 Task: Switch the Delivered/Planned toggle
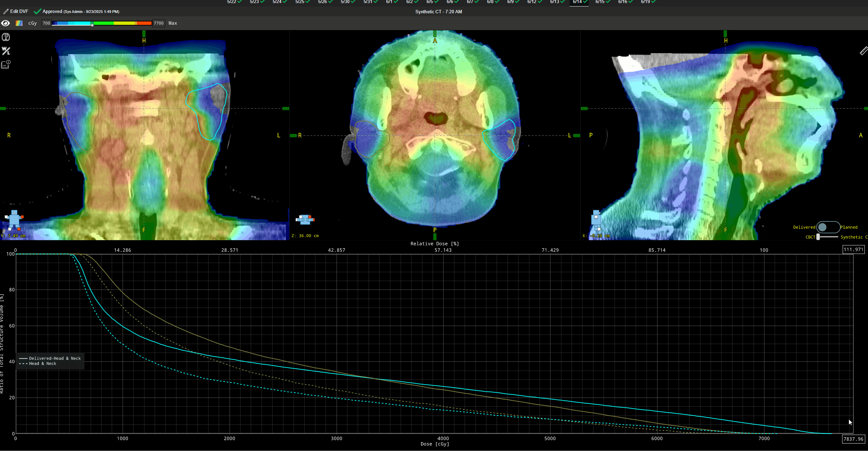[x=828, y=227]
